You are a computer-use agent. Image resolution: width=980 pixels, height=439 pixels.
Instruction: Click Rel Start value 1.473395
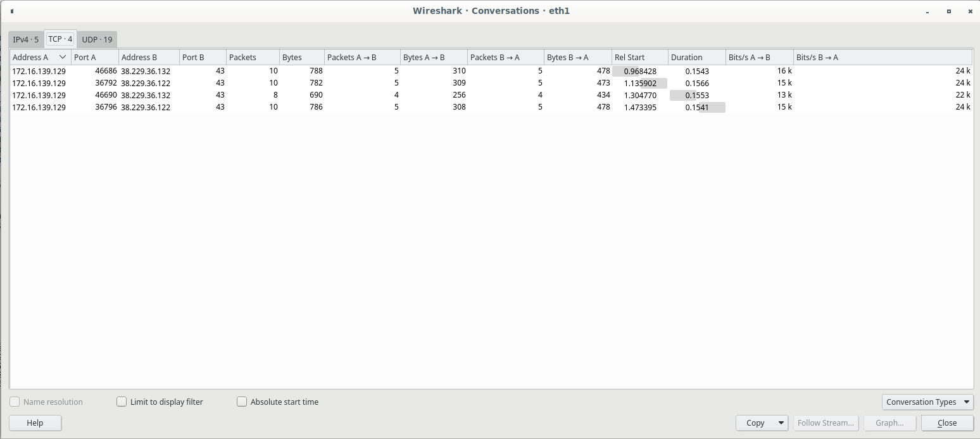coord(640,107)
